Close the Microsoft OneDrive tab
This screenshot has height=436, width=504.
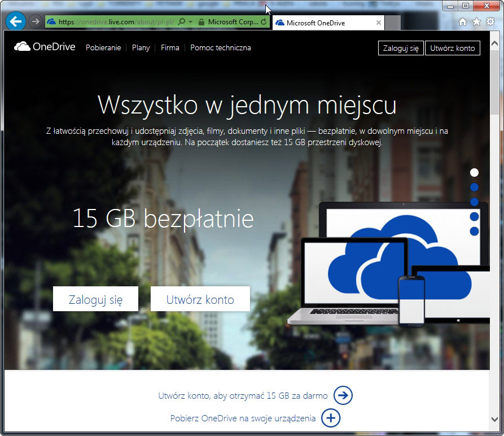[x=379, y=23]
